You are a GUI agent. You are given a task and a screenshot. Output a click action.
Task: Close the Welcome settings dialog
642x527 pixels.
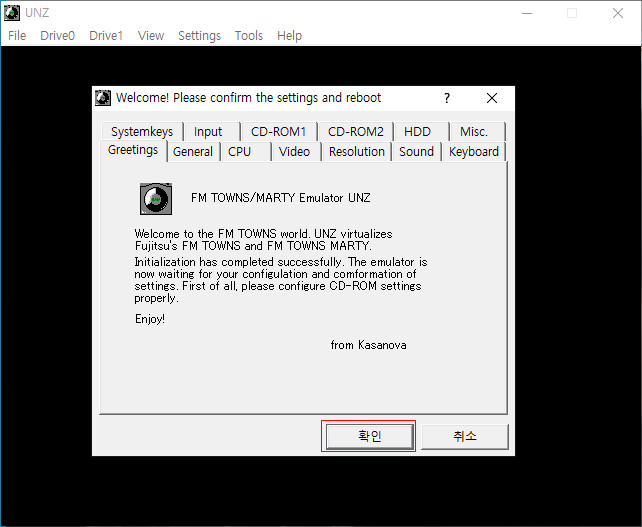(492, 98)
